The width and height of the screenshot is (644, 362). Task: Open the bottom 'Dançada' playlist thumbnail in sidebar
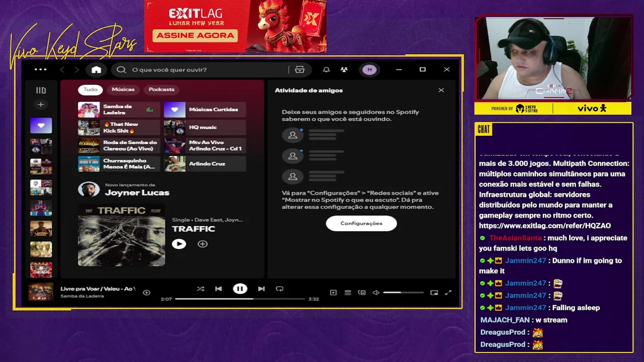coord(41,270)
